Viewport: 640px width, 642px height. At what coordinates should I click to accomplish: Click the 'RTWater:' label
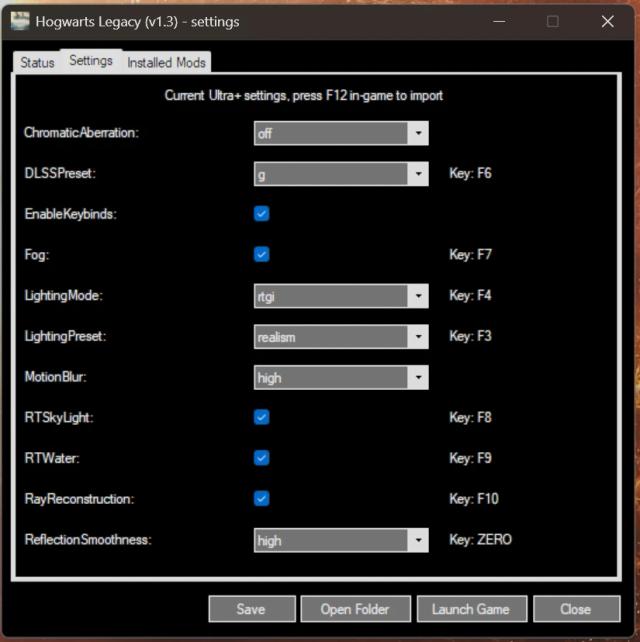pos(52,458)
